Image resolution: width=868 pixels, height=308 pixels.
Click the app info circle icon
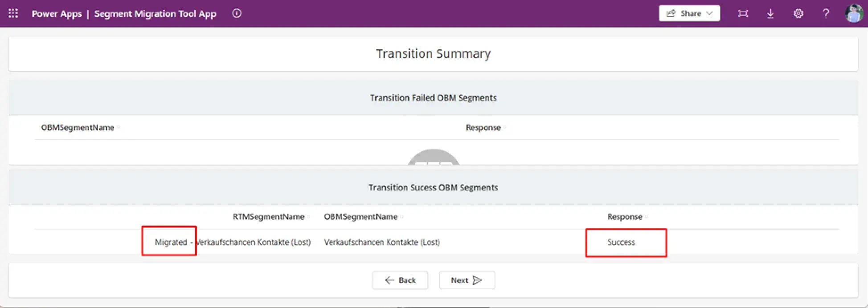click(x=237, y=13)
